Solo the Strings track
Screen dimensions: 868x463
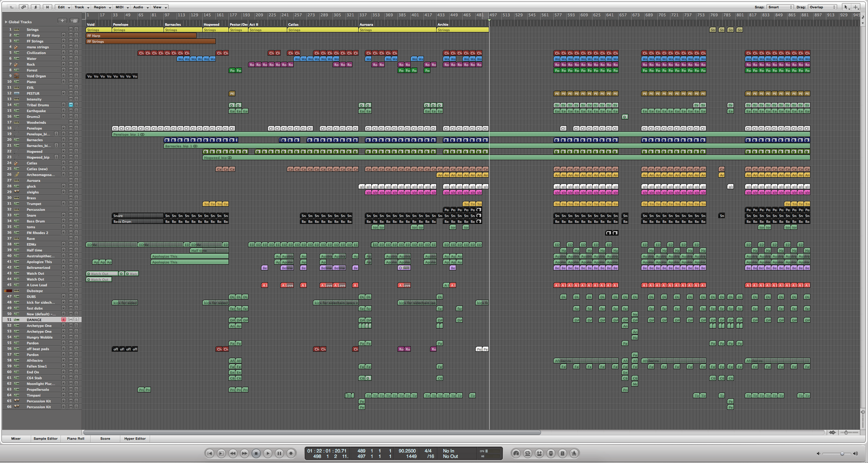(x=76, y=29)
